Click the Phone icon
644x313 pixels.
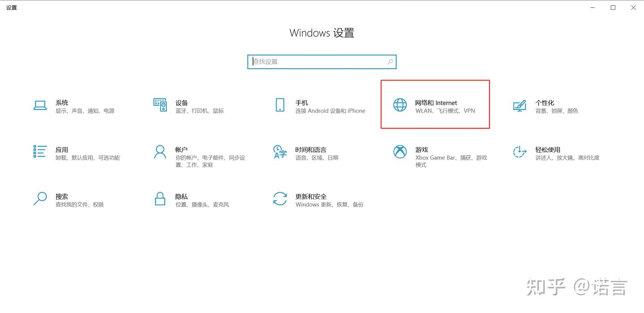pyautogui.click(x=280, y=105)
